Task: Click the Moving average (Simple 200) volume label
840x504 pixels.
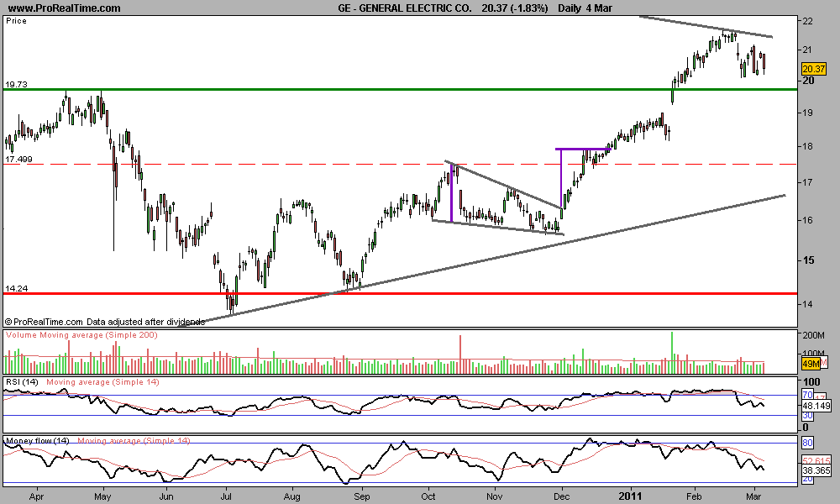Action: [99, 335]
